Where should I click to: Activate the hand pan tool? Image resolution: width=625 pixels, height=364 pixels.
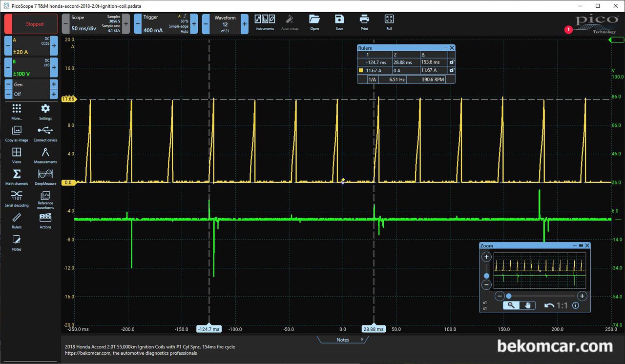click(527, 305)
